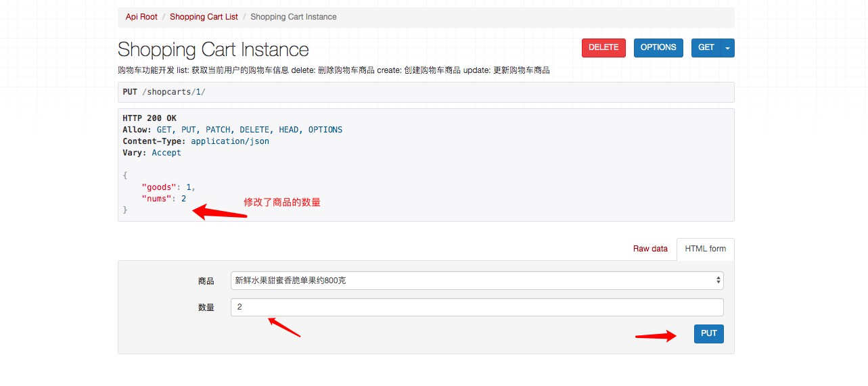Click the 商品 field label
868x386 pixels.
(x=206, y=281)
